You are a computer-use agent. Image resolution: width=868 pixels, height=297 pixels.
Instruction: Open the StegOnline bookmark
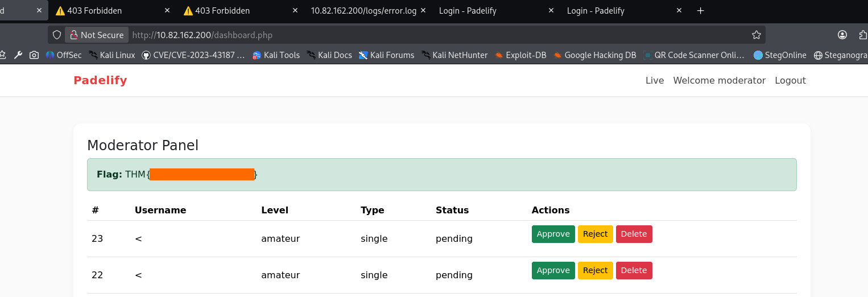coord(780,55)
